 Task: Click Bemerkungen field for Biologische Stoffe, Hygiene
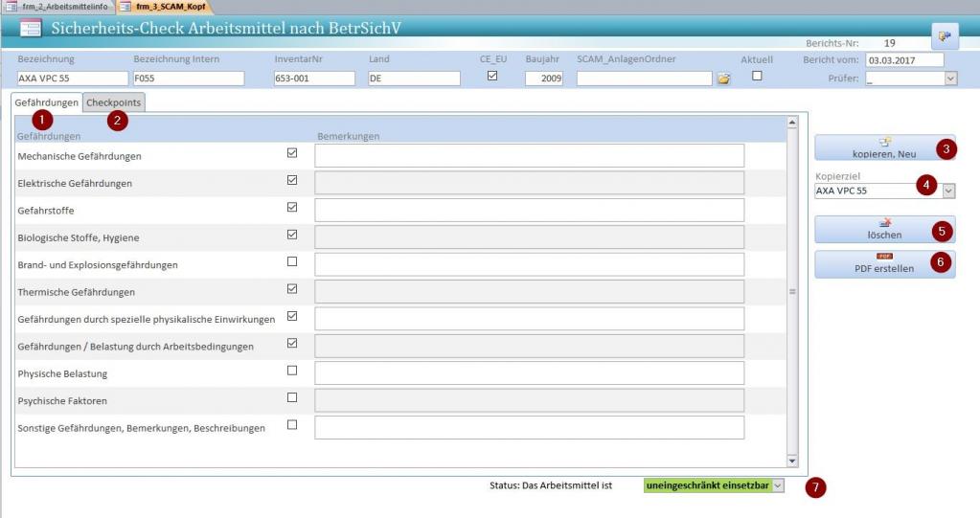click(530, 237)
